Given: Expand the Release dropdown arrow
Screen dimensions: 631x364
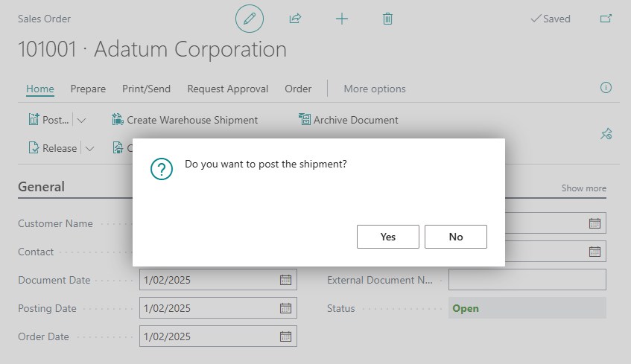Looking at the screenshot, I should coord(89,148).
